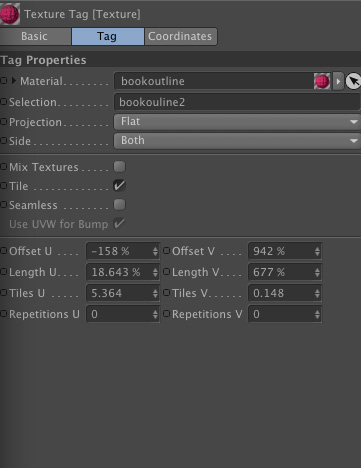Uncheck the Tile checkbox

(119, 185)
